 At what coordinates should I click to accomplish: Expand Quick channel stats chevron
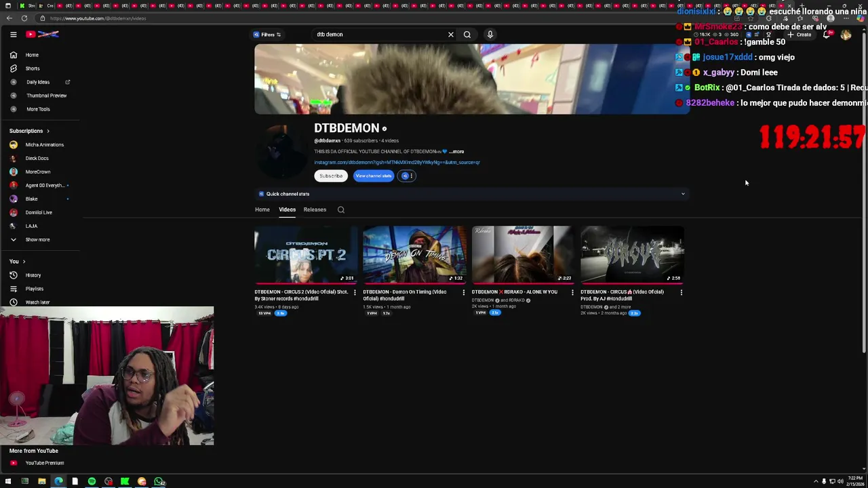tap(683, 194)
